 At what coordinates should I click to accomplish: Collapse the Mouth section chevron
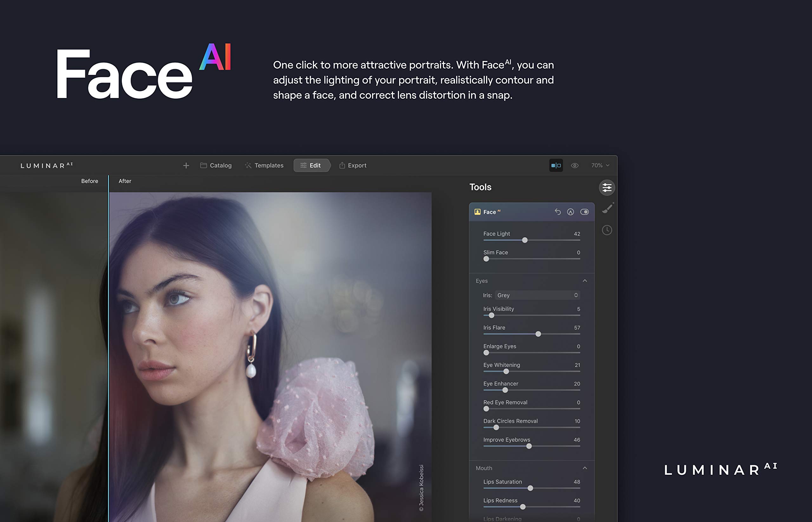point(585,468)
